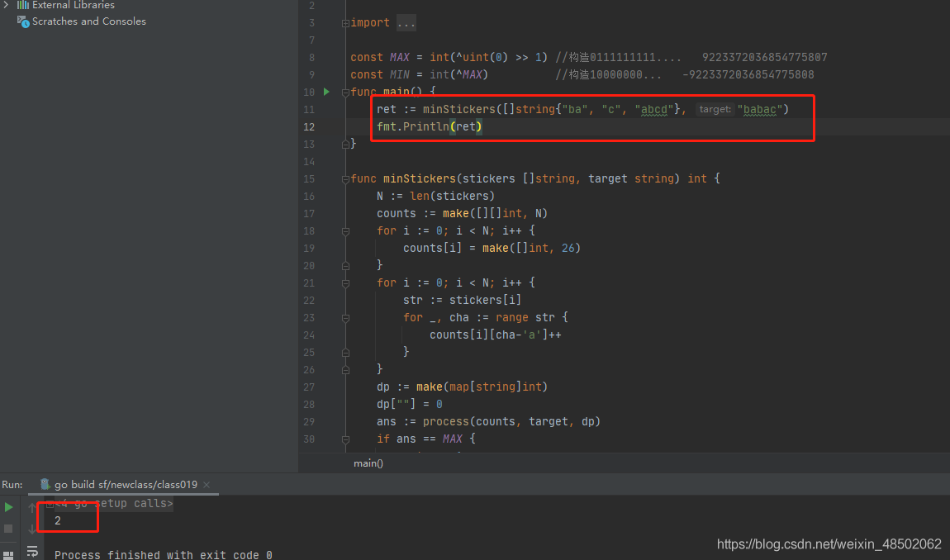Fold the if ans == MAX block at line 30

[345, 439]
